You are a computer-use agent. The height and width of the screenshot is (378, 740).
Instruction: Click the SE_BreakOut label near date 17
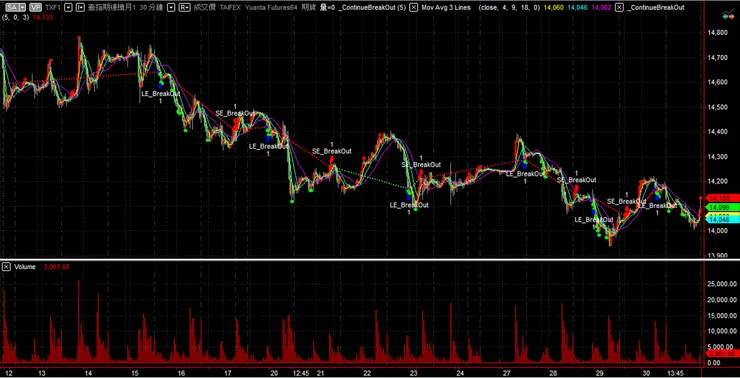coord(235,114)
